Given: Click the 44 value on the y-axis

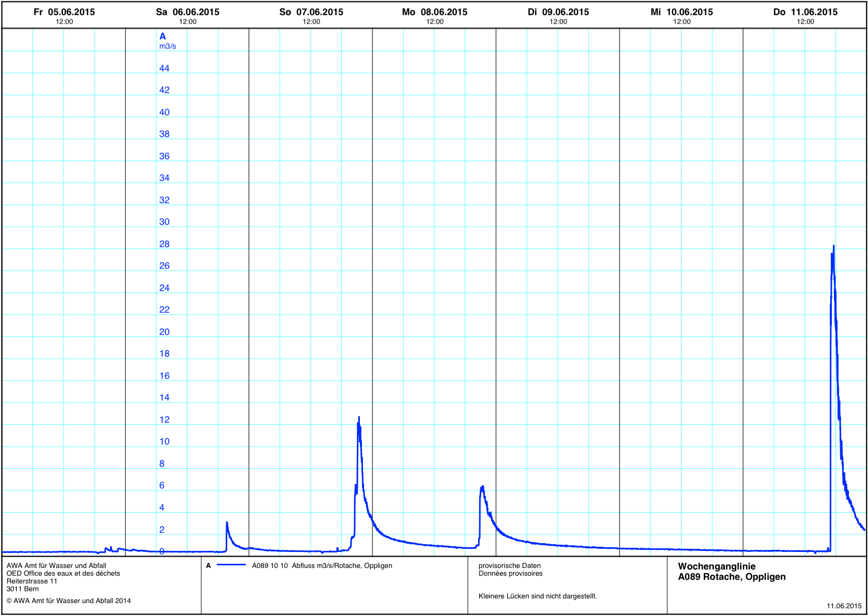Looking at the screenshot, I should pyautogui.click(x=164, y=68).
